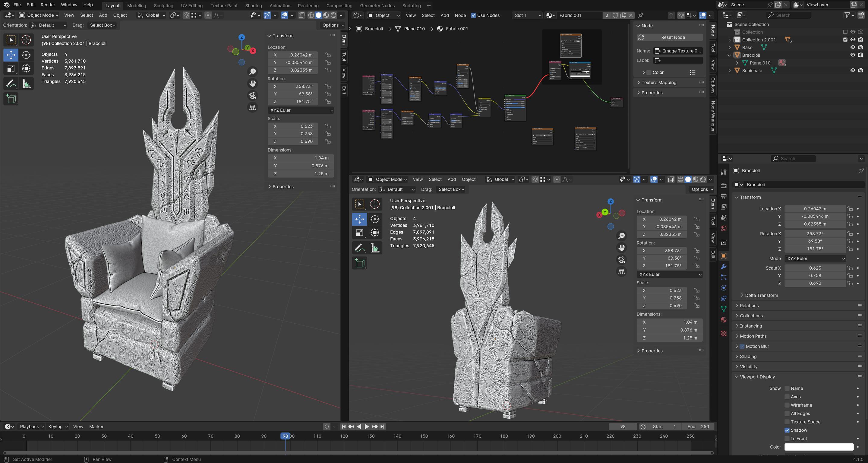
Task: Toggle Motion Blur checkbox
Action: click(x=742, y=346)
